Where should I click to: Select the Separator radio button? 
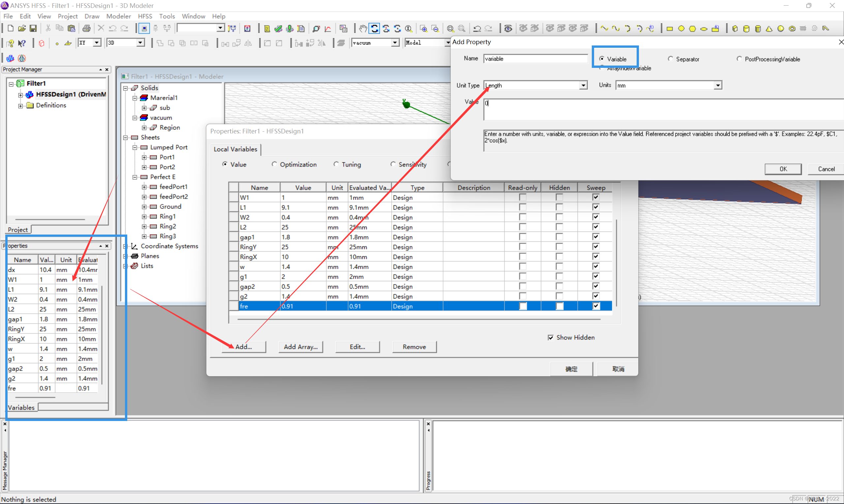670,59
